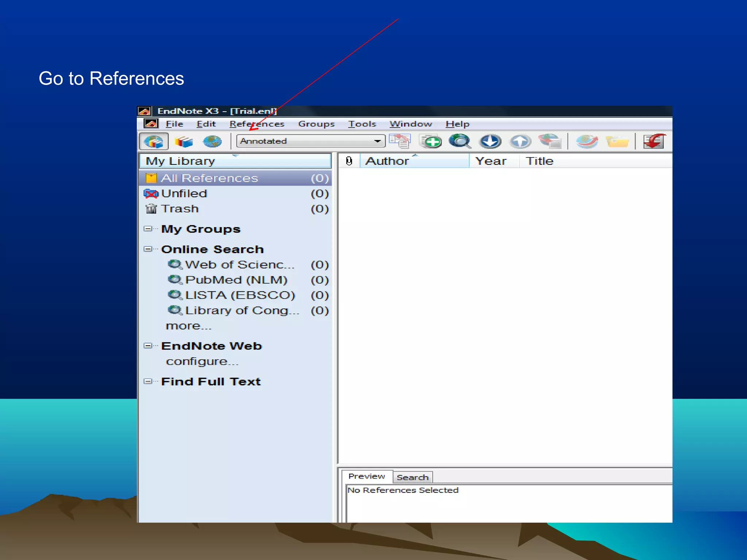Screen dimensions: 747x560
Task: Select the Local Library mode books icon
Action: (x=183, y=141)
